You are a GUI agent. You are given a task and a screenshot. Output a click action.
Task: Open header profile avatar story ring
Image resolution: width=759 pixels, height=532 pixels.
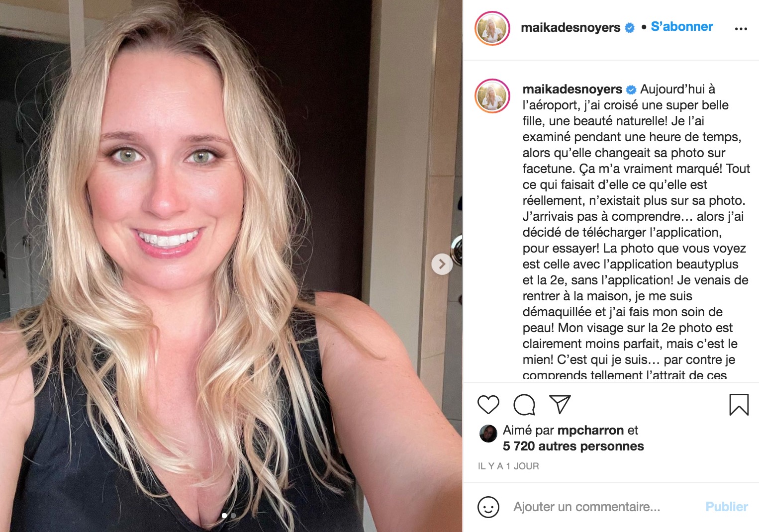coord(492,28)
